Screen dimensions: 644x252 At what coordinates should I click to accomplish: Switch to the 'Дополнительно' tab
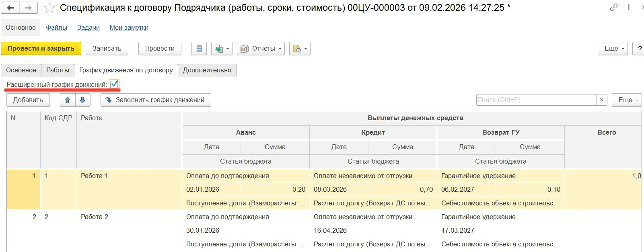(207, 70)
